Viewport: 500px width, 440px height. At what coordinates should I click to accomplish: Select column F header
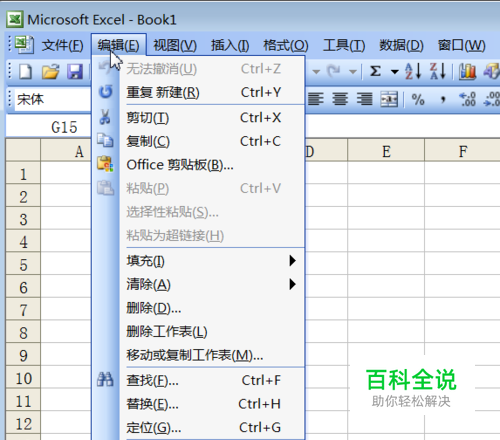[462, 151]
